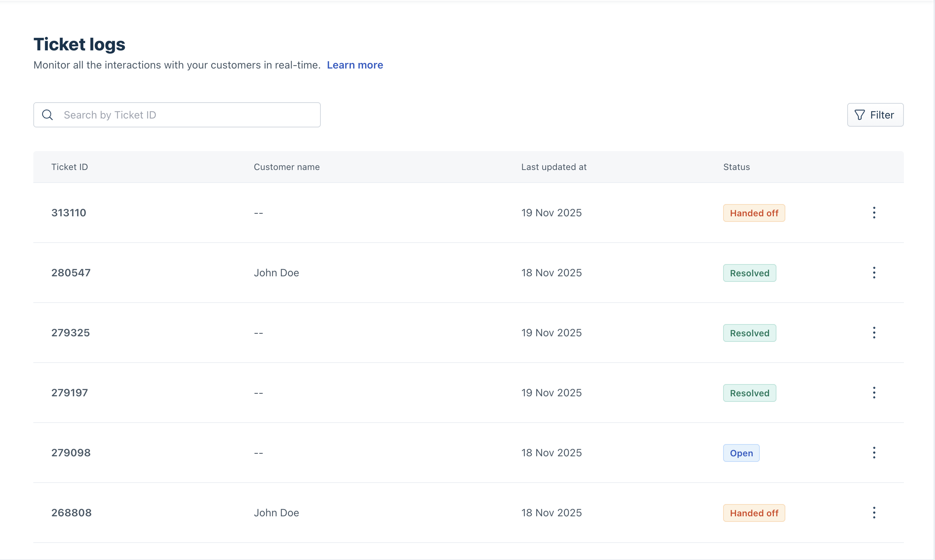Click the vertical dots for ticket 279197
The width and height of the screenshot is (935, 560).
(874, 393)
